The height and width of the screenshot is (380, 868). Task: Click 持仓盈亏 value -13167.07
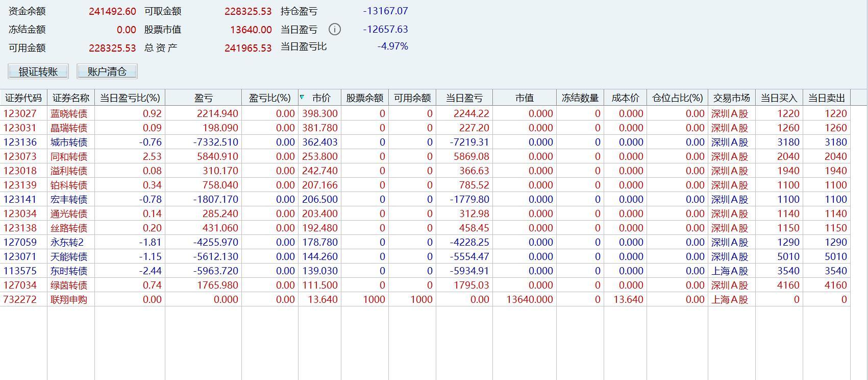tap(385, 11)
